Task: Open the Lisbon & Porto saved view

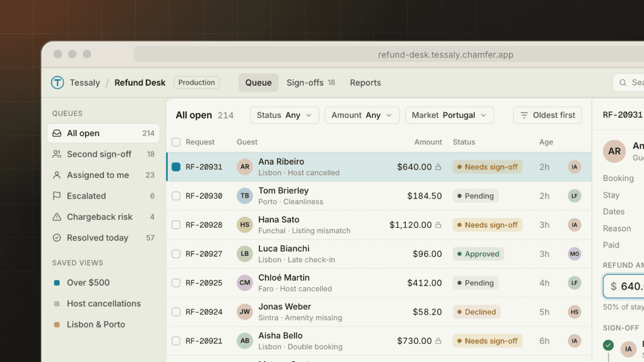Action: click(103, 325)
